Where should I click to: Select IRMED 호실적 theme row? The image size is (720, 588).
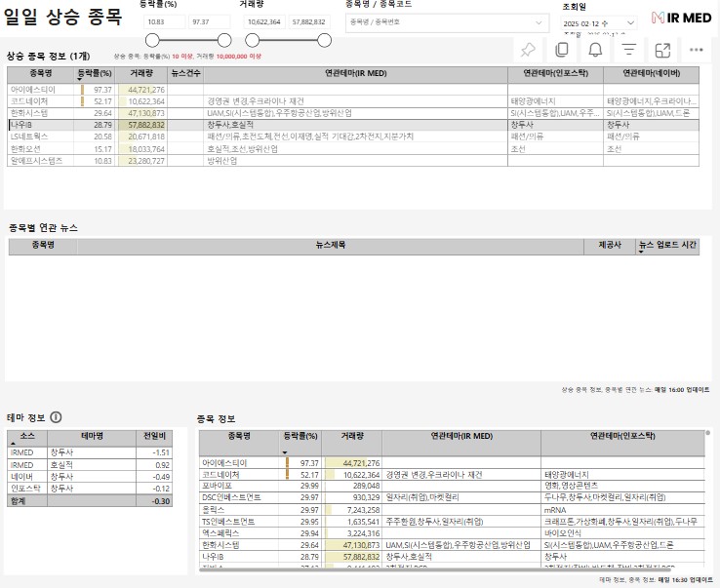tap(90, 464)
